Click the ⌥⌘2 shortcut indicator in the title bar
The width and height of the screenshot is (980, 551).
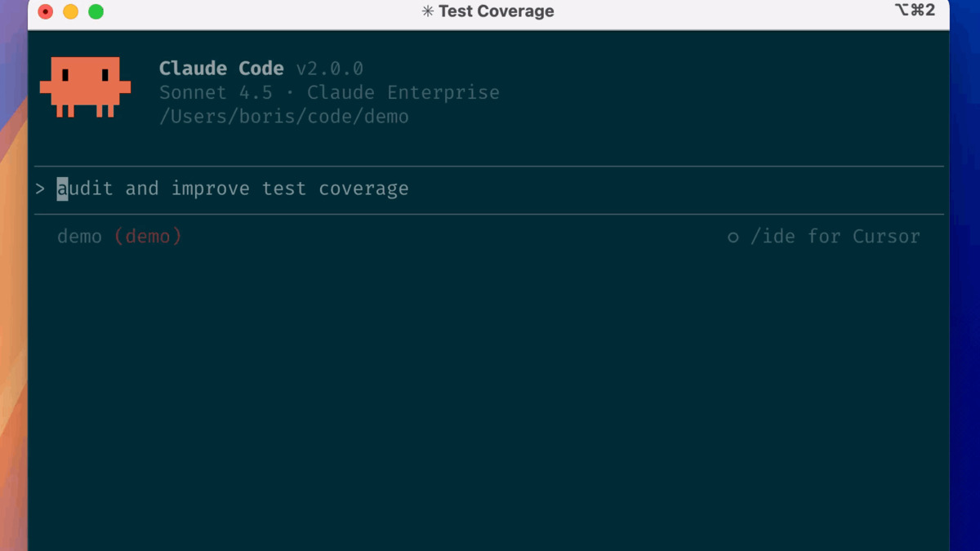(x=916, y=11)
